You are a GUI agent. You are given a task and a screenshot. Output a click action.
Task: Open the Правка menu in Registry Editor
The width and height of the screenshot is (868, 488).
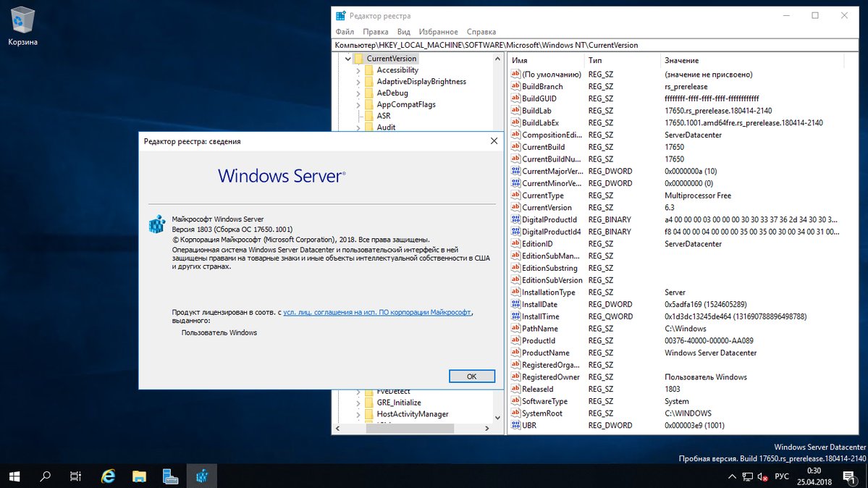375,31
